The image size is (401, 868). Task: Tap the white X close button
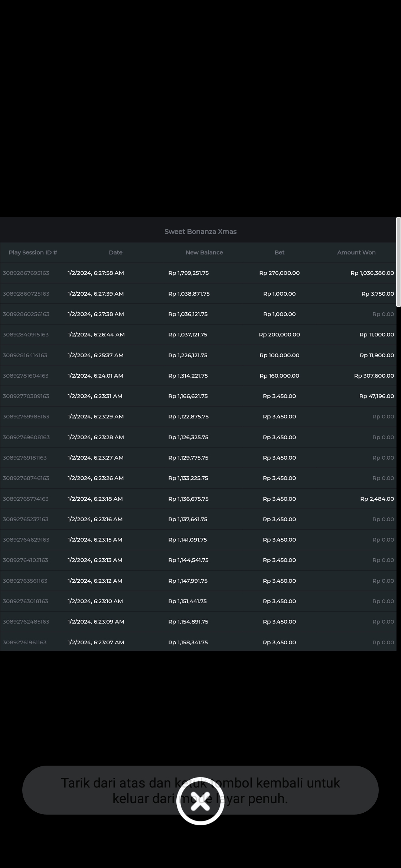tap(200, 801)
